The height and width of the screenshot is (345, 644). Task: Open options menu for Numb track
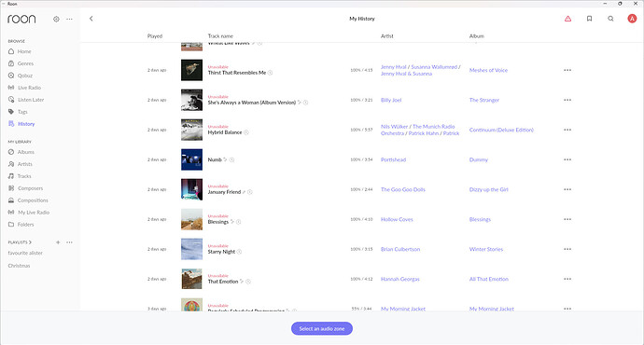point(567,159)
